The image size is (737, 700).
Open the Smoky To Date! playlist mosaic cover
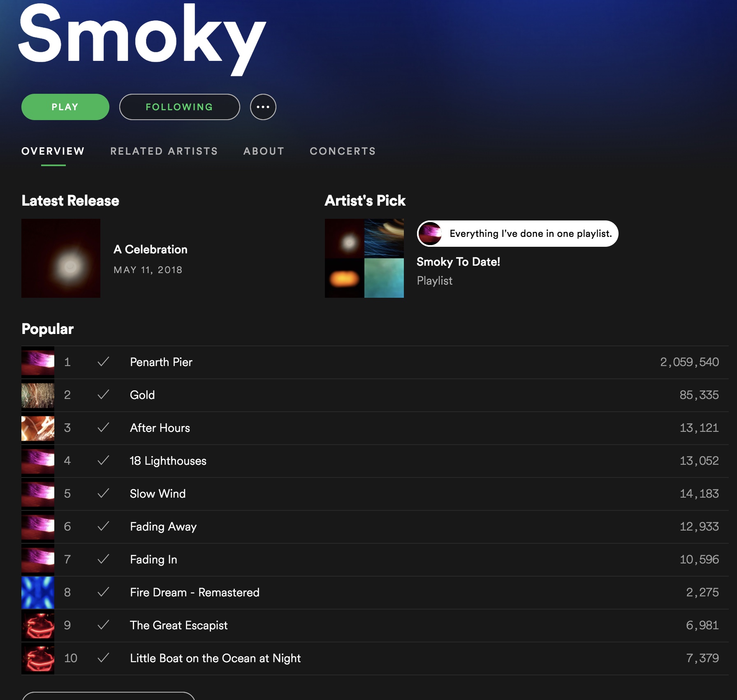tap(364, 258)
